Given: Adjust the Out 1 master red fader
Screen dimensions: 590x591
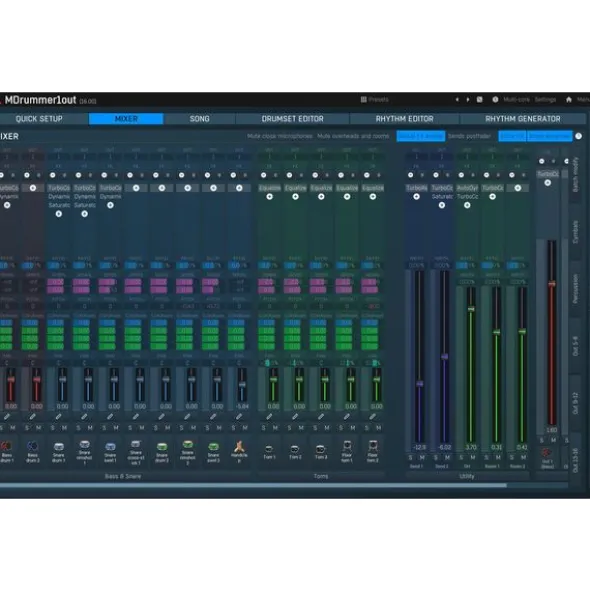Looking at the screenshot, I should (552, 284).
